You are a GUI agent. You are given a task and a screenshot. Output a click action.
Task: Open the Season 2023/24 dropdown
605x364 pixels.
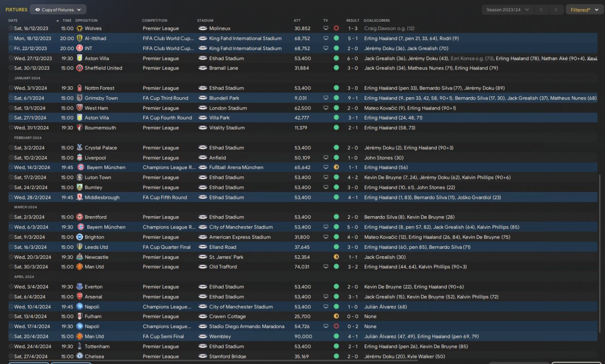[x=508, y=9]
